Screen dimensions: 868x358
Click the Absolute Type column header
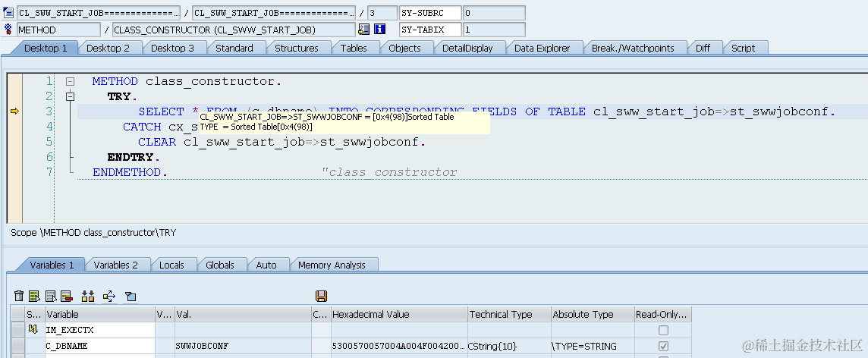(593, 314)
